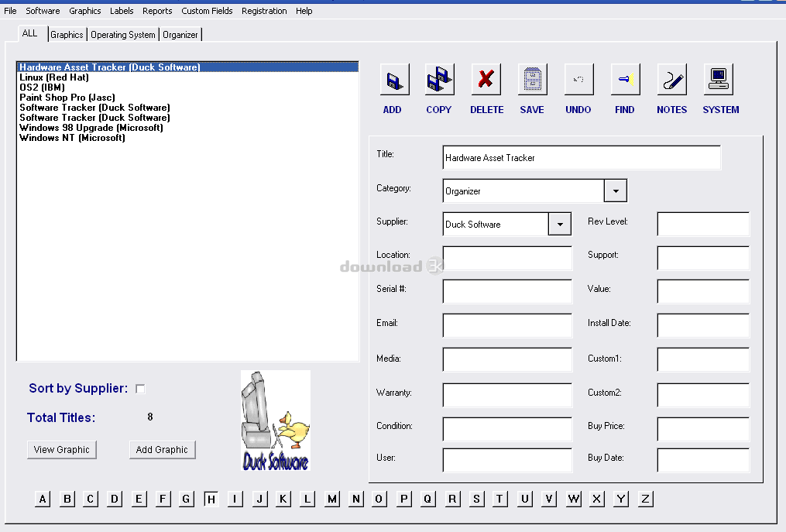Open FIND using the arrow icon

click(625, 80)
